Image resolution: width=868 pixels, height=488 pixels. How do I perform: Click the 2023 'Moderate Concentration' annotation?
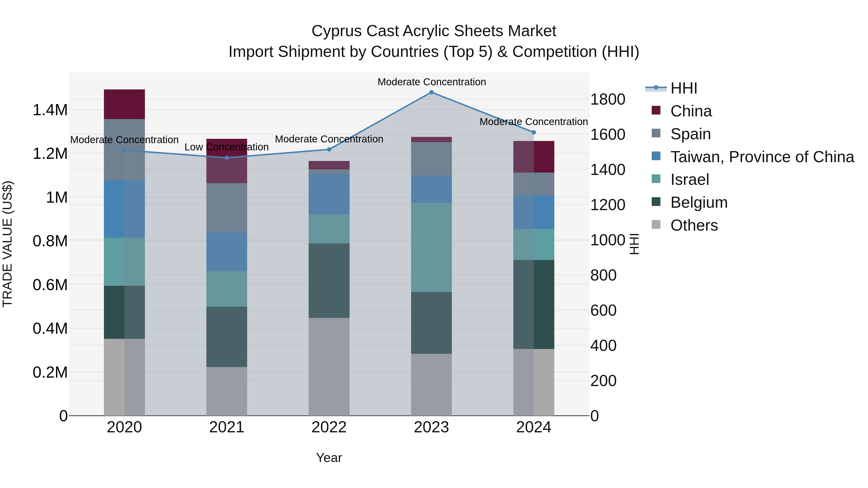coord(432,82)
